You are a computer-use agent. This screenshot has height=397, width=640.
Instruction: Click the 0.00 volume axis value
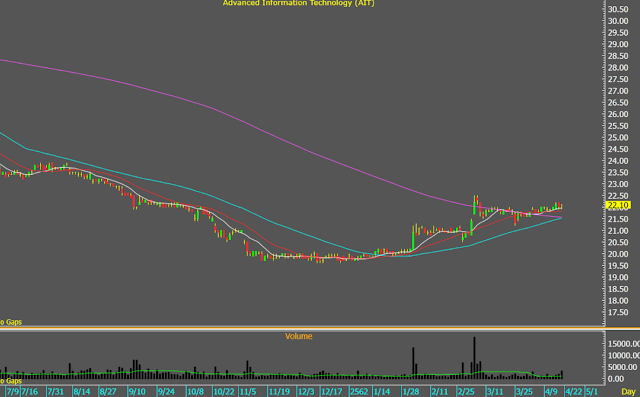pos(616,379)
